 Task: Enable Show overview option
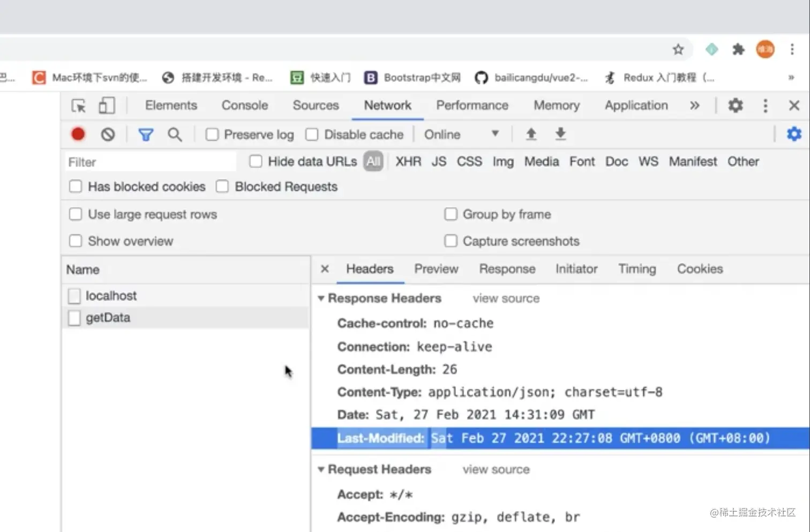tap(76, 241)
